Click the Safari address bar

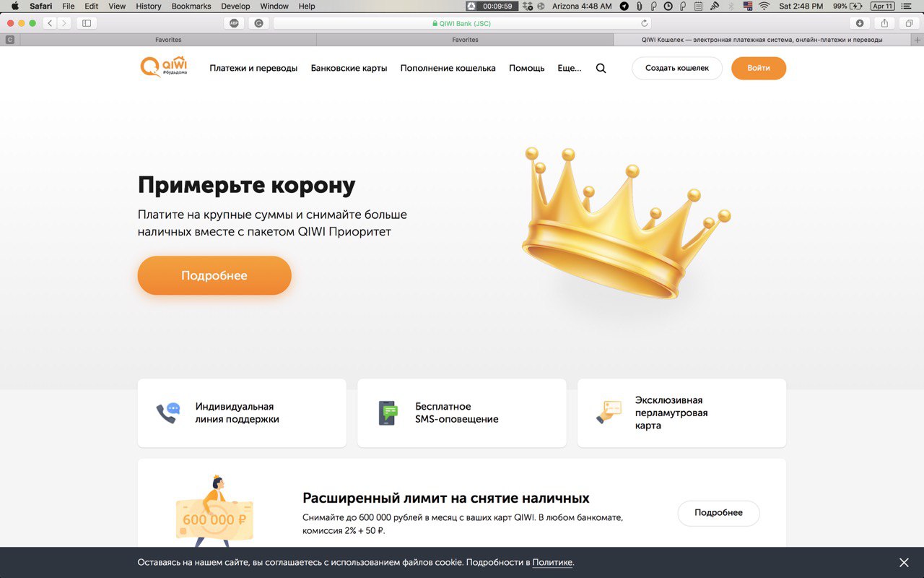(462, 23)
